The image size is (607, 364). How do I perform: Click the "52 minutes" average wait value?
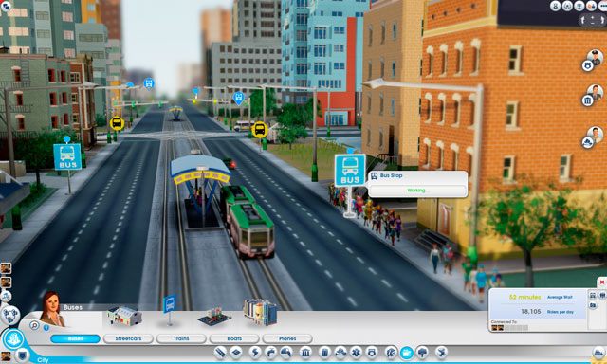pyautogui.click(x=524, y=297)
